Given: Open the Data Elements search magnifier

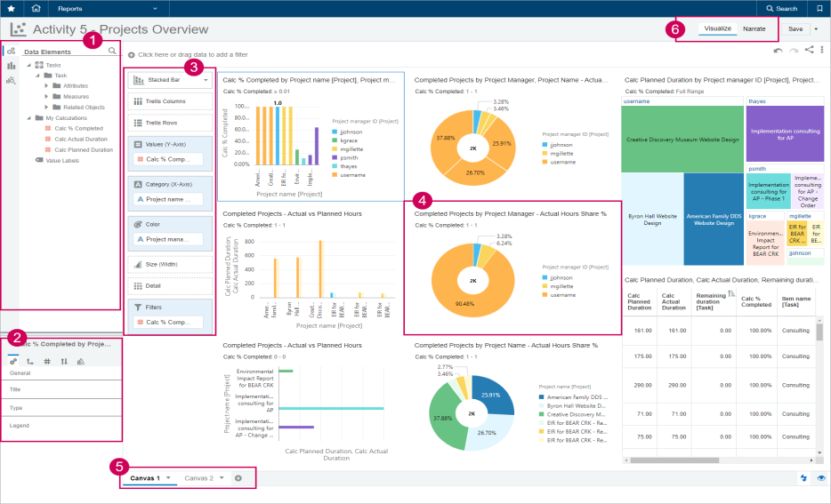Looking at the screenshot, I should [111, 52].
